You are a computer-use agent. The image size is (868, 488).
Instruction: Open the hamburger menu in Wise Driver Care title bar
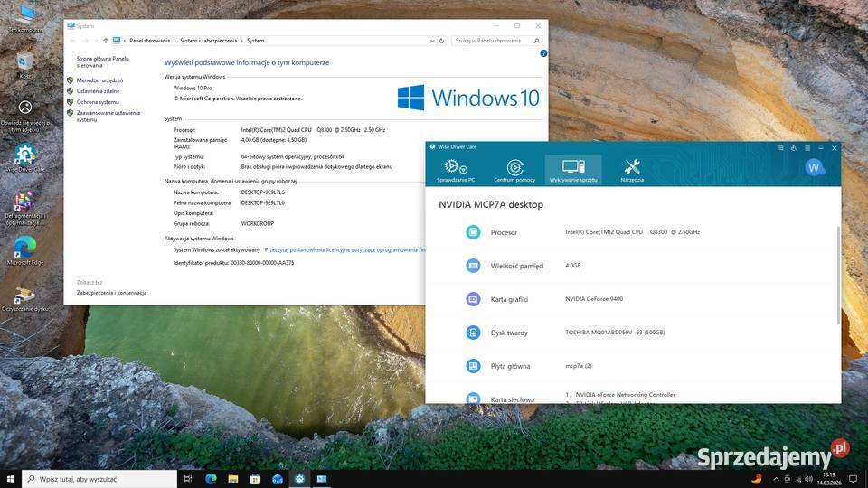coord(807,148)
